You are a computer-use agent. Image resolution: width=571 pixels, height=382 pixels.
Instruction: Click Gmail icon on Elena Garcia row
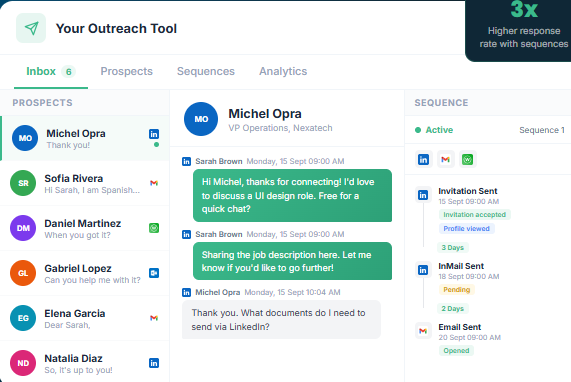[154, 318]
